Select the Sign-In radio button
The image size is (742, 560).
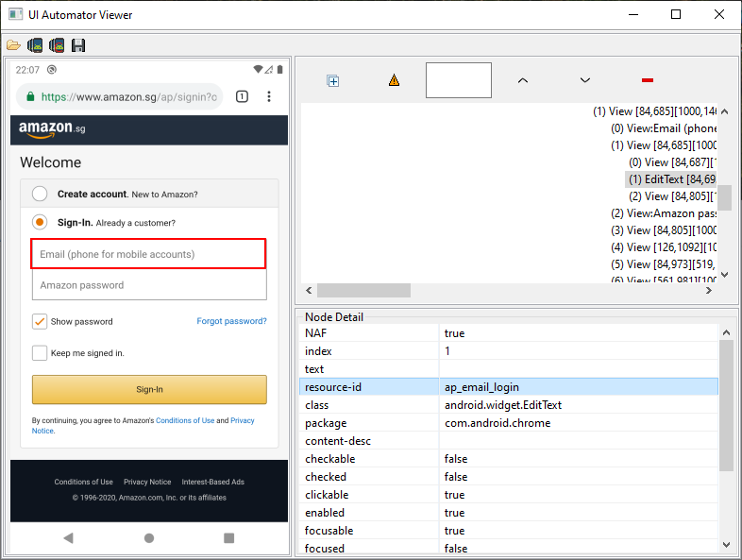[x=40, y=222]
